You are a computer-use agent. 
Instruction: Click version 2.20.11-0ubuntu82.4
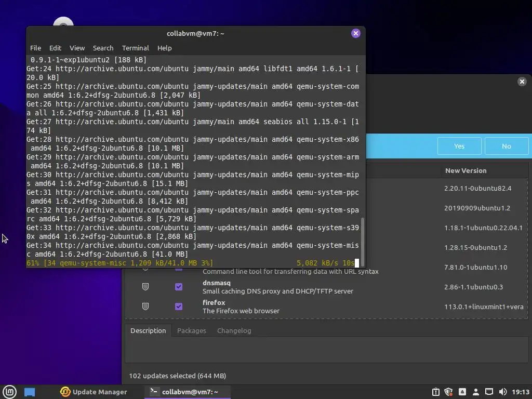pos(478,188)
